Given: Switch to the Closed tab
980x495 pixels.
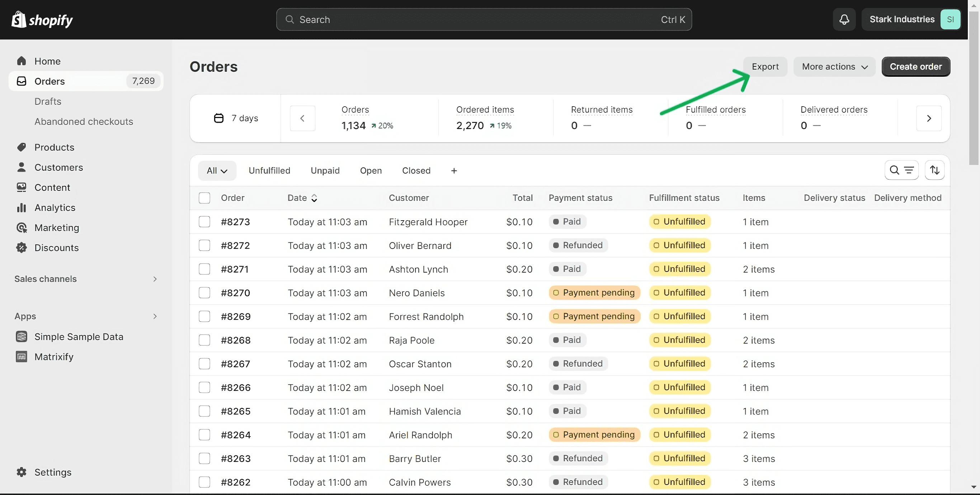Looking at the screenshot, I should point(416,170).
